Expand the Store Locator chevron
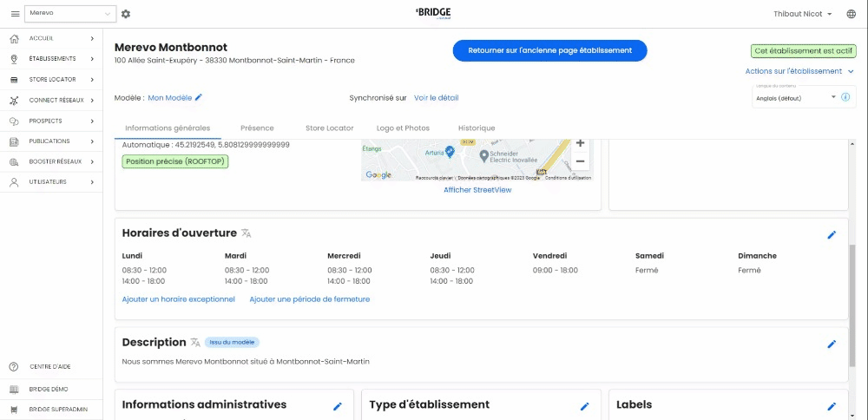This screenshot has width=868, height=420. click(93, 80)
